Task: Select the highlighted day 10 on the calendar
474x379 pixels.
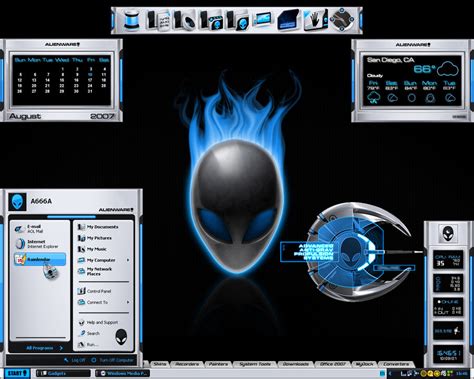Action: 90,75
